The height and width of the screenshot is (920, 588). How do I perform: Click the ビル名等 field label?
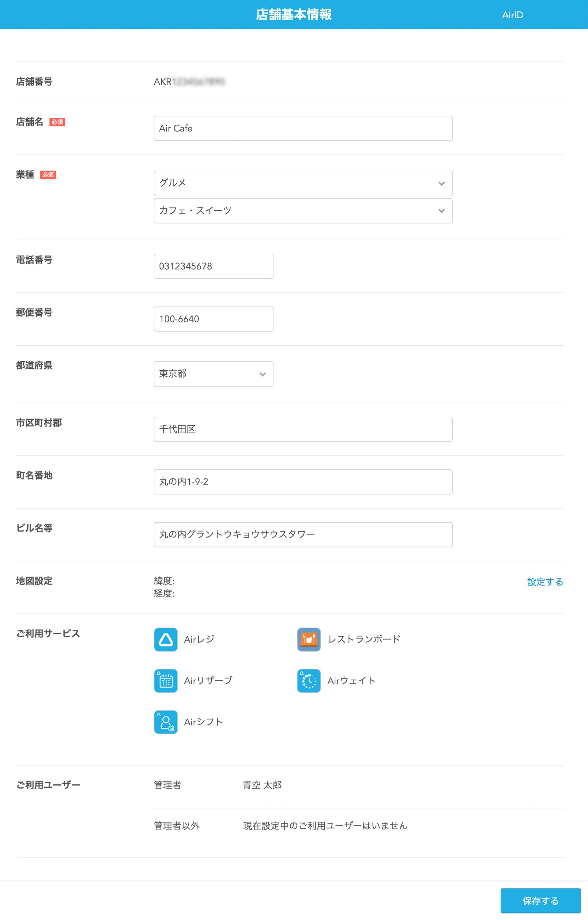34,528
